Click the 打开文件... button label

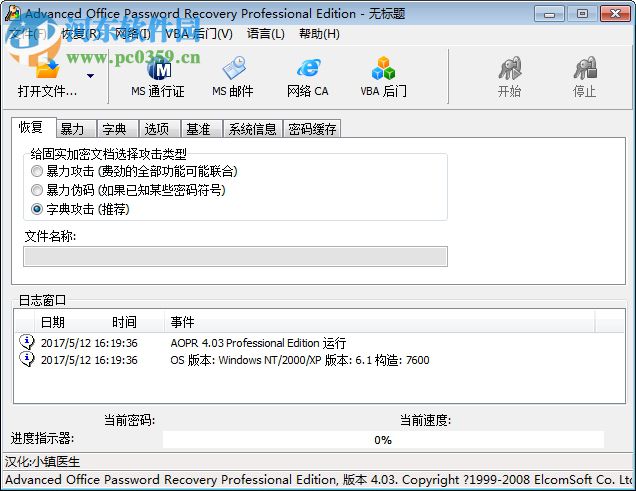[x=47, y=91]
